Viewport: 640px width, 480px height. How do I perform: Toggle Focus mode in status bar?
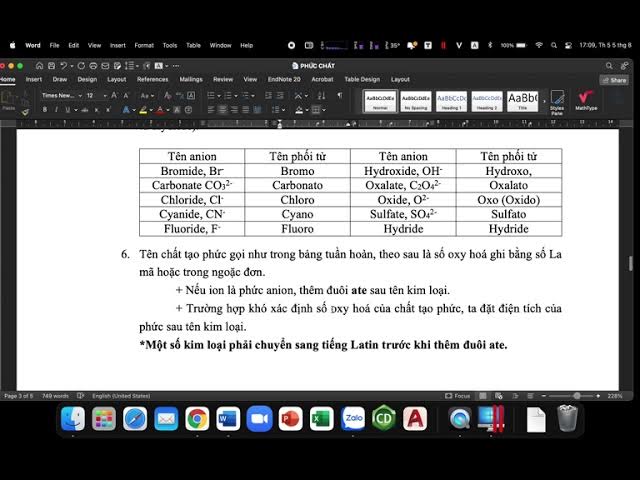click(458, 396)
